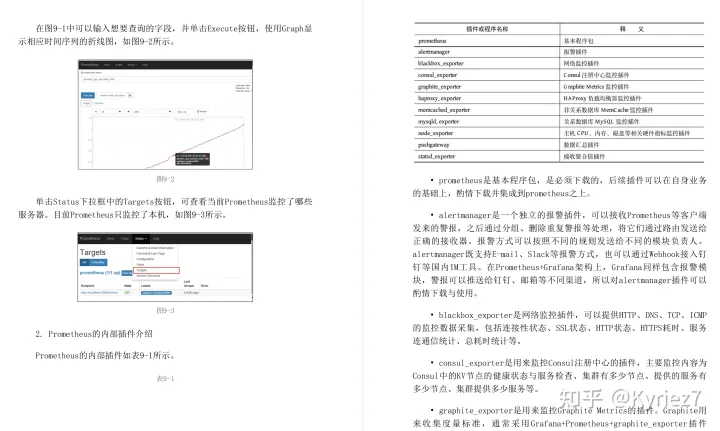Click the sentence Prometheus的内部插件如表9-1所示
This screenshot has height=431, width=720.
(105, 355)
